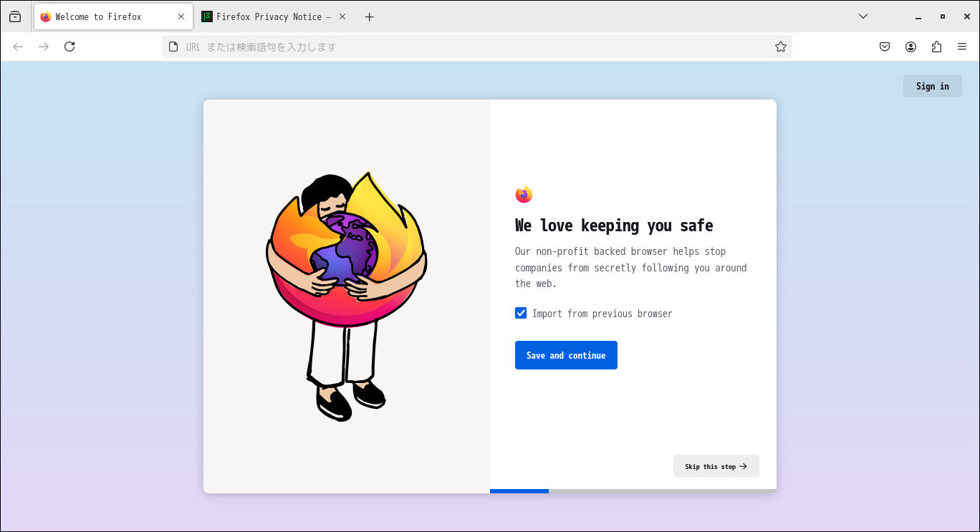
Task: Bookmark this page with the star icon
Action: pos(780,46)
